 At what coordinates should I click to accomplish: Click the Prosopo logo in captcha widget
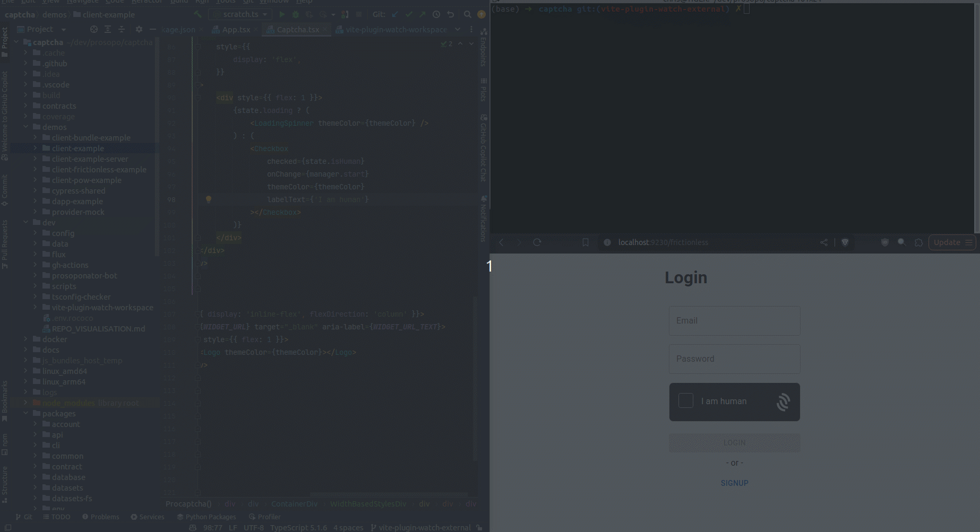[783, 402]
